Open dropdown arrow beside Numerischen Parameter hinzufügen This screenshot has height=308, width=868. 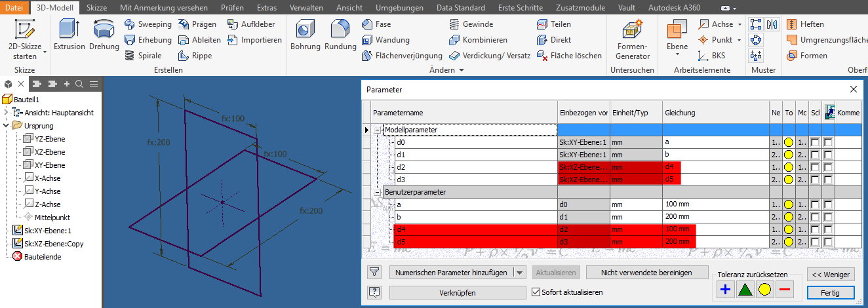point(519,272)
